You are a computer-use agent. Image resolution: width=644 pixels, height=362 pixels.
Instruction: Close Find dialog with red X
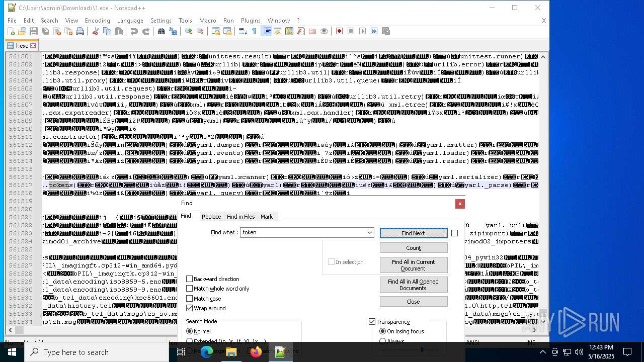tap(460, 204)
